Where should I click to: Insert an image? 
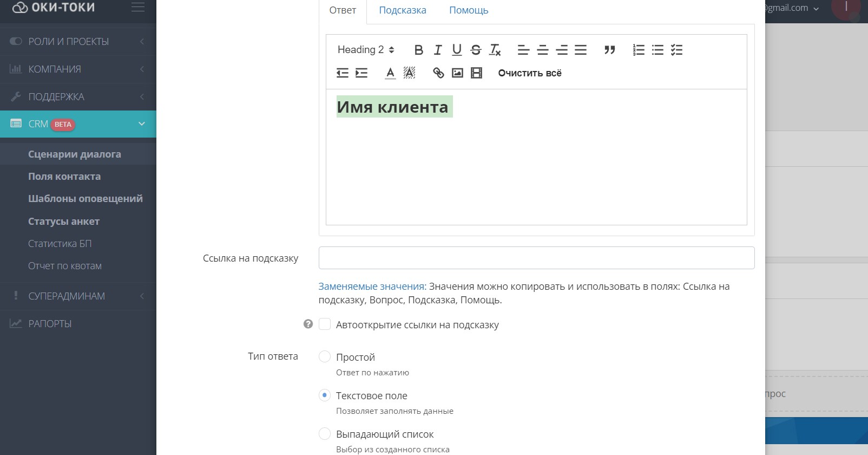tap(457, 73)
